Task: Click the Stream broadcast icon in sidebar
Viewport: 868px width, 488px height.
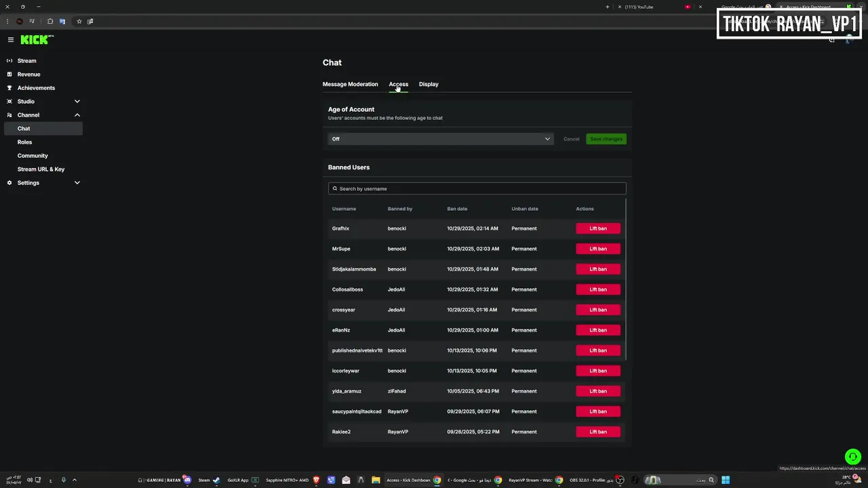Action: click(x=9, y=61)
